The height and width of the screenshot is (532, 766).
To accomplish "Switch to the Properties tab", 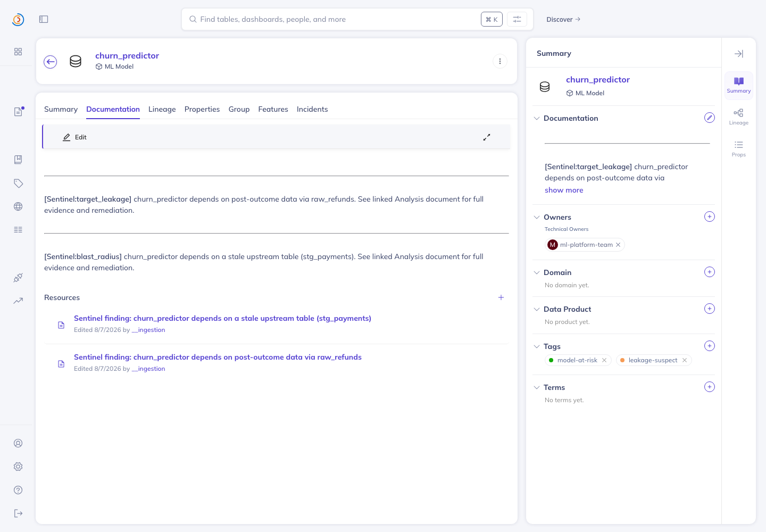I will (x=202, y=109).
